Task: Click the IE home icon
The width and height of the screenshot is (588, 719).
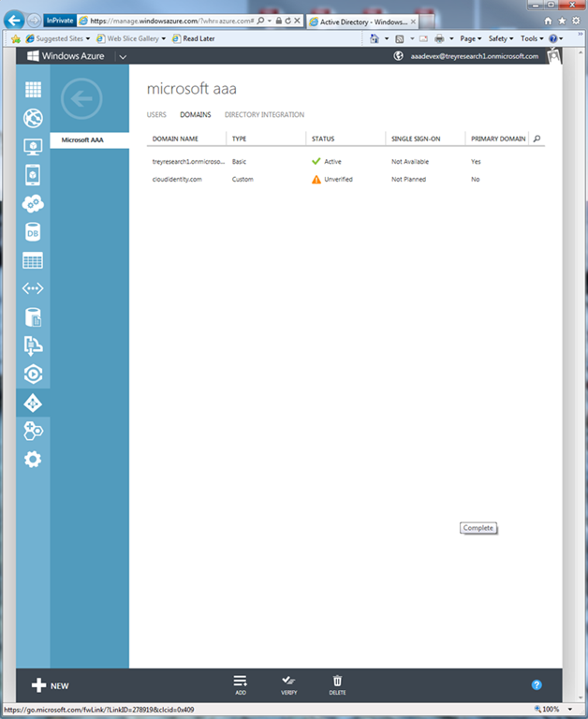Action: point(548,21)
